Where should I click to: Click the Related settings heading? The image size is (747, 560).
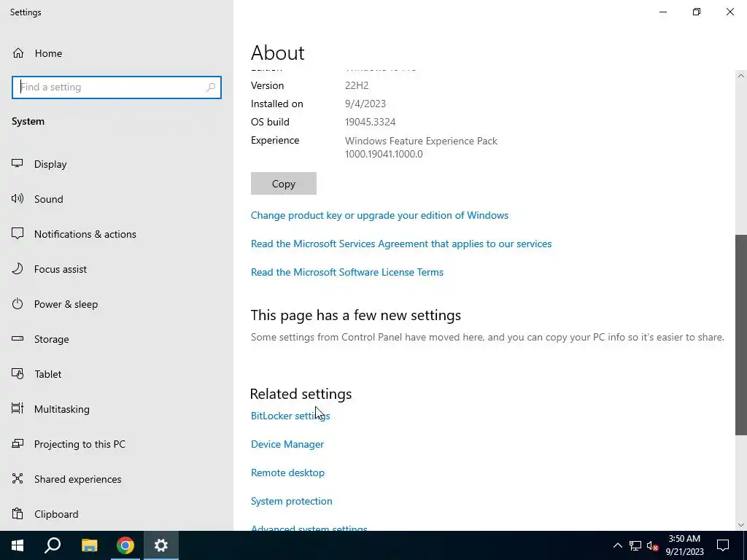[301, 394]
